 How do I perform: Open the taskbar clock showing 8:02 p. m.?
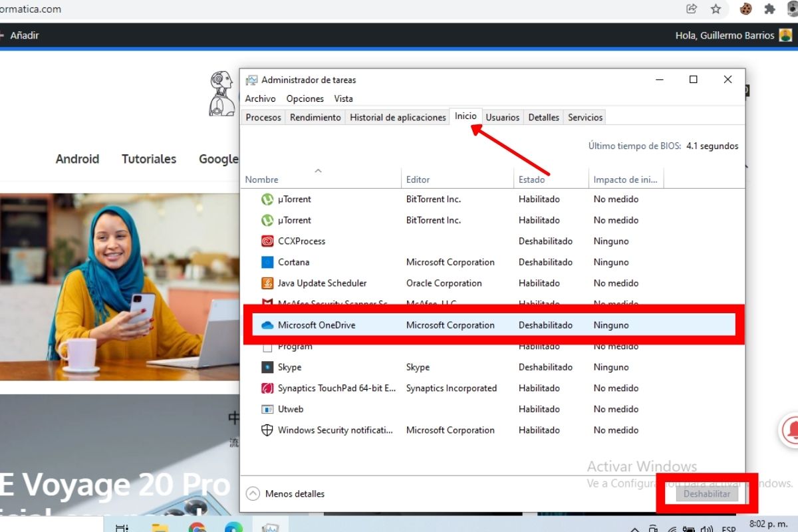(x=767, y=524)
